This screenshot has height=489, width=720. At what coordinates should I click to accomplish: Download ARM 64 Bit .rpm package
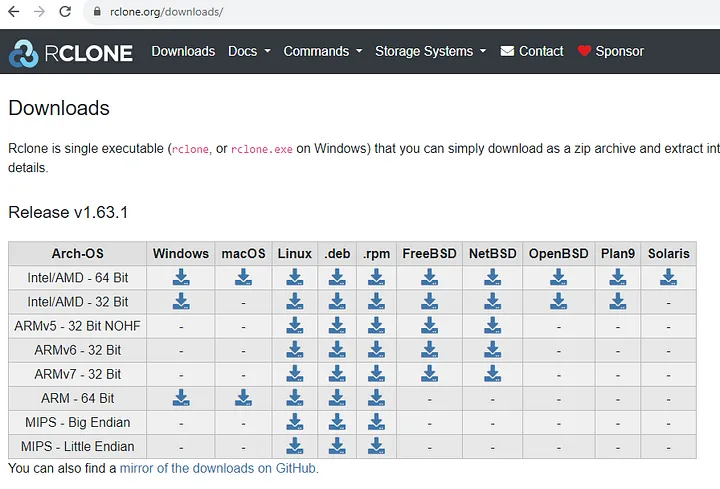pos(377,398)
